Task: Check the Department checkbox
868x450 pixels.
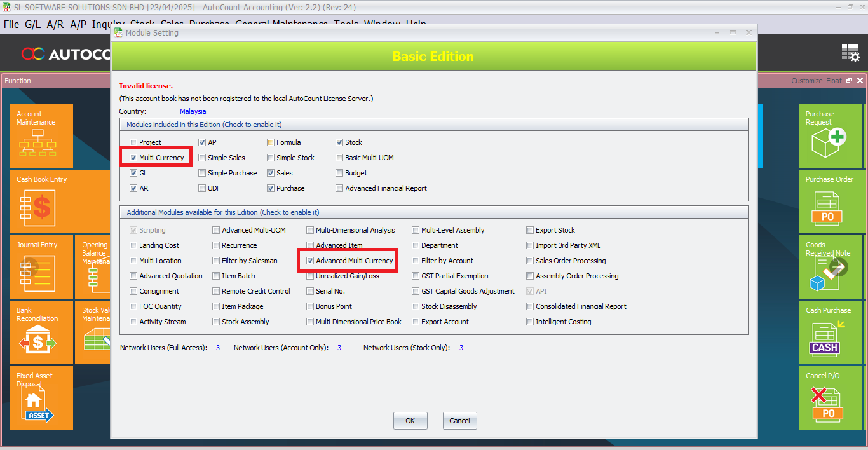Action: coord(416,245)
